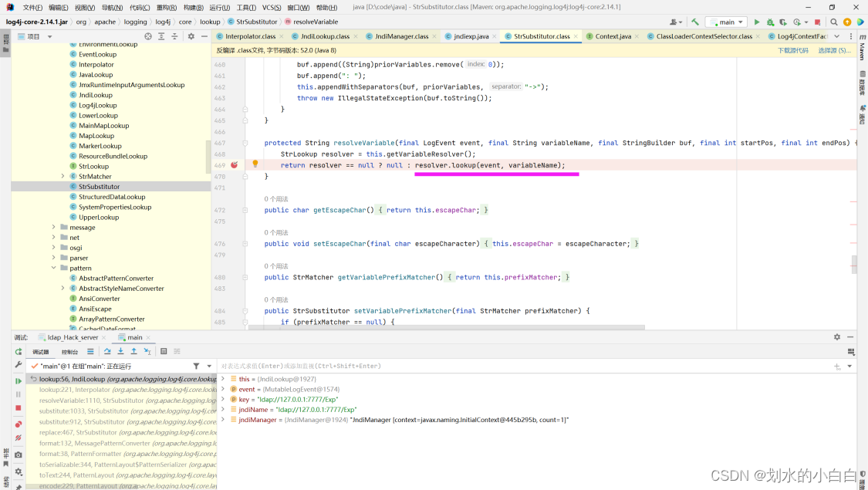Click the Build project hammer icon

point(694,22)
